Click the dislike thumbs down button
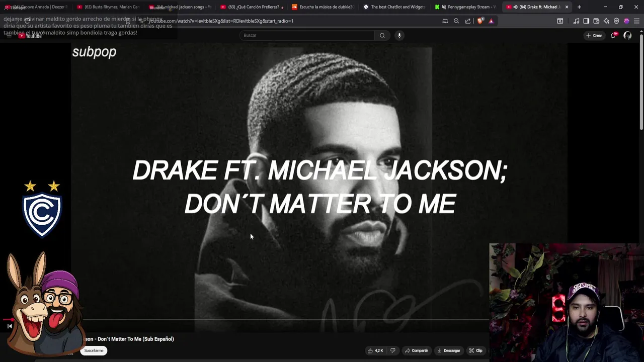 [393, 350]
